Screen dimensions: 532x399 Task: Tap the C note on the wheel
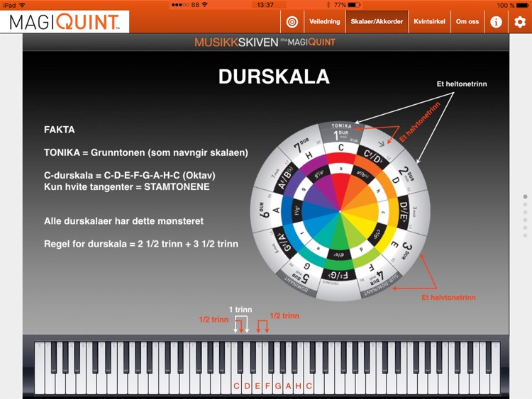[x=341, y=148]
